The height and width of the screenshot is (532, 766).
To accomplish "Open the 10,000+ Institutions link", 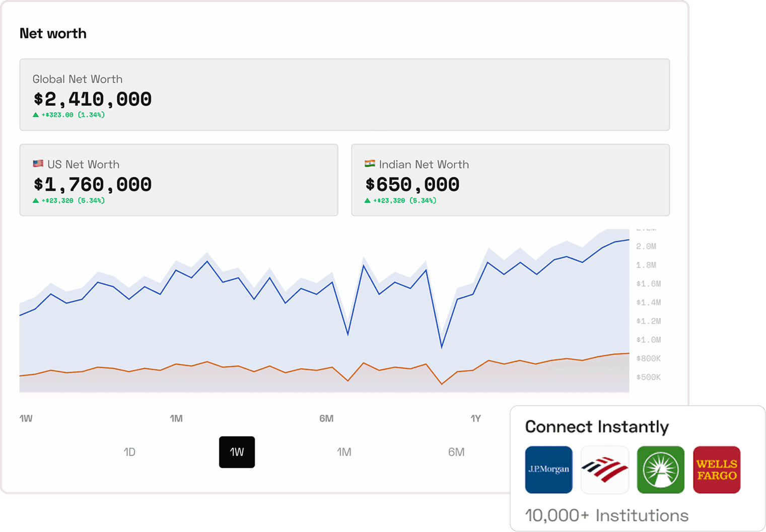I will point(607,515).
